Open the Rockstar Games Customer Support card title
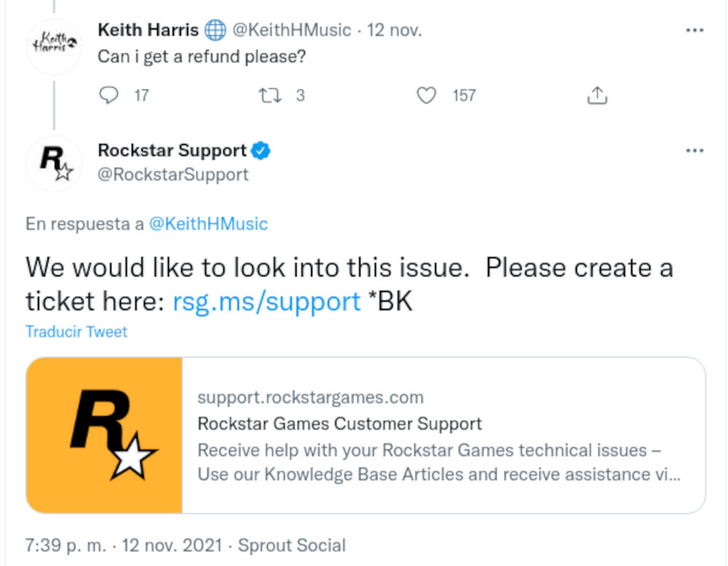The height and width of the screenshot is (566, 728). click(339, 424)
